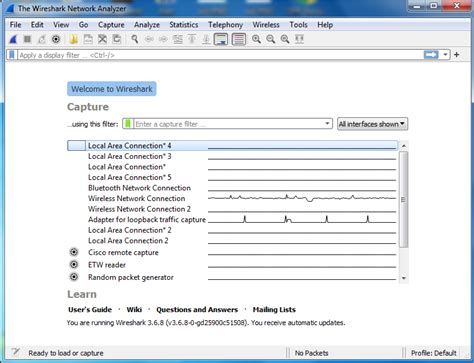474x363 pixels.
Task: Start capturing packets with the shark fin icon
Action: coord(13,39)
